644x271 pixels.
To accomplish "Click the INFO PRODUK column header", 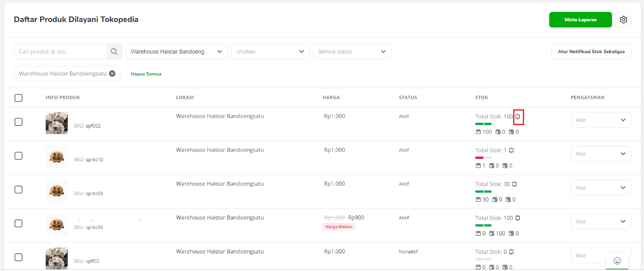I will click(x=63, y=98).
